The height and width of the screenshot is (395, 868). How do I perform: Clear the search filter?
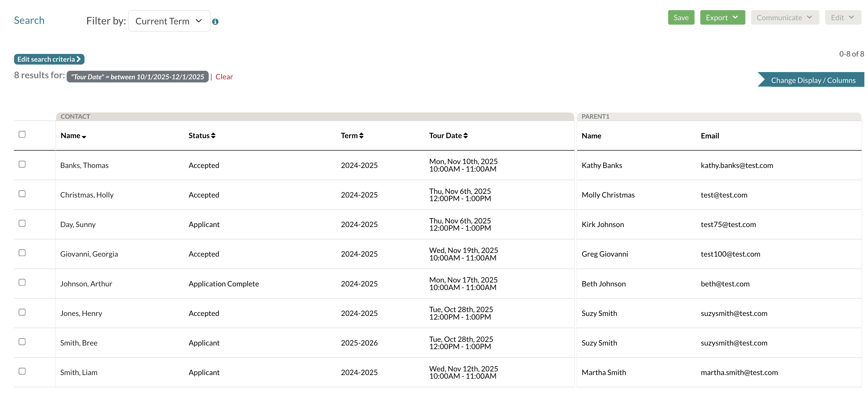[224, 77]
